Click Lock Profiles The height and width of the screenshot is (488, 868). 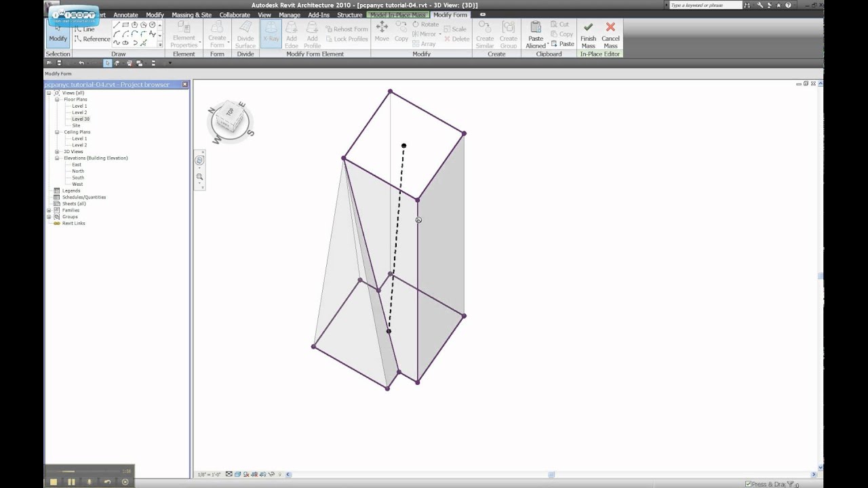[x=347, y=39]
